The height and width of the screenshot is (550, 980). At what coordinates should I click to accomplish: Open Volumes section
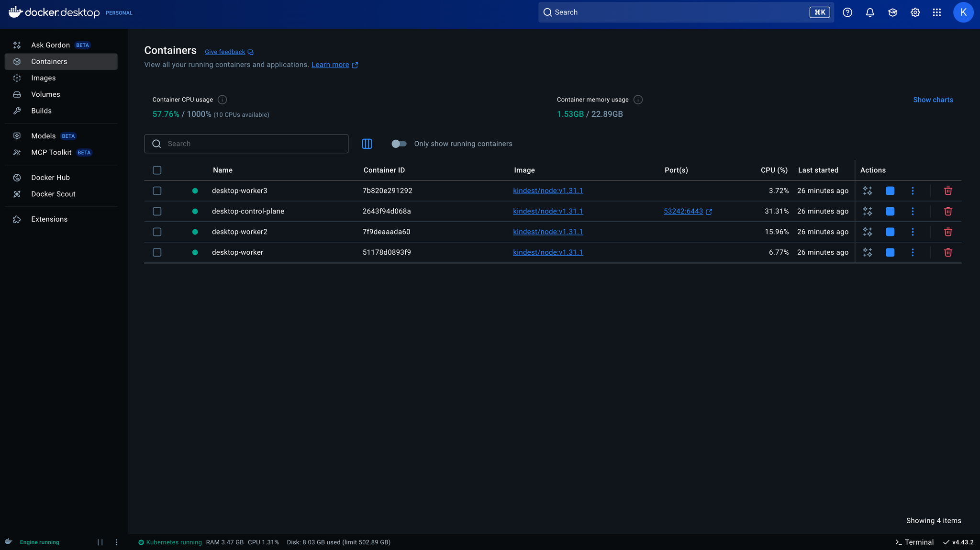coord(61,94)
